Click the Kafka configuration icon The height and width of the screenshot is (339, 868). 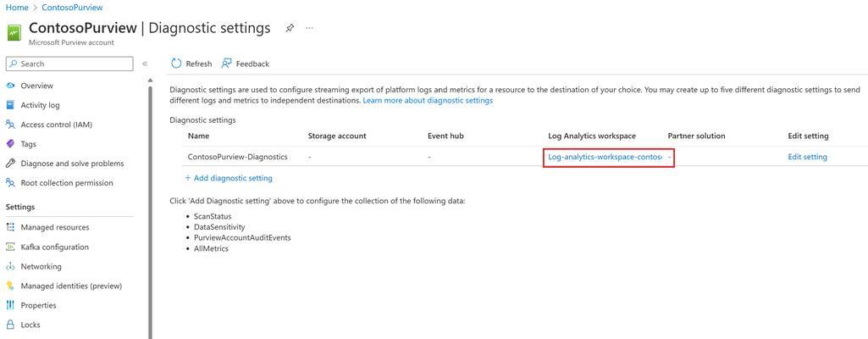click(10, 247)
